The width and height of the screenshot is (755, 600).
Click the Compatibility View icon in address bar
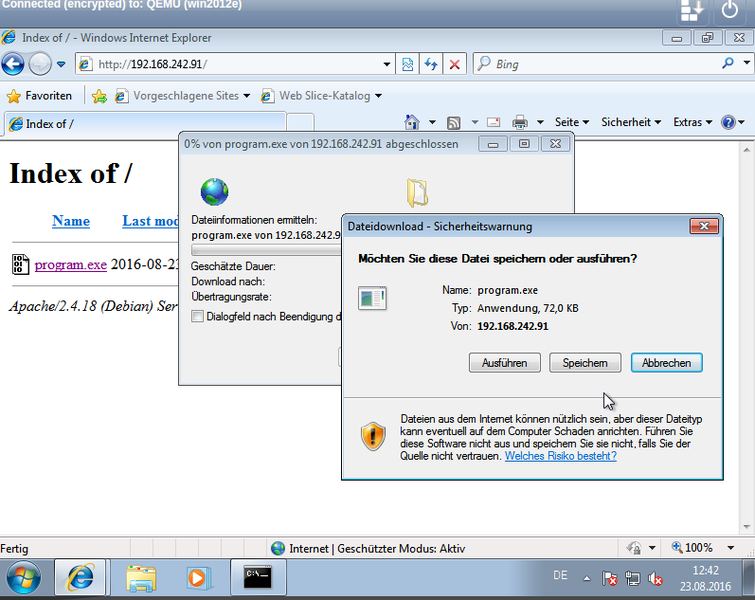(x=408, y=64)
